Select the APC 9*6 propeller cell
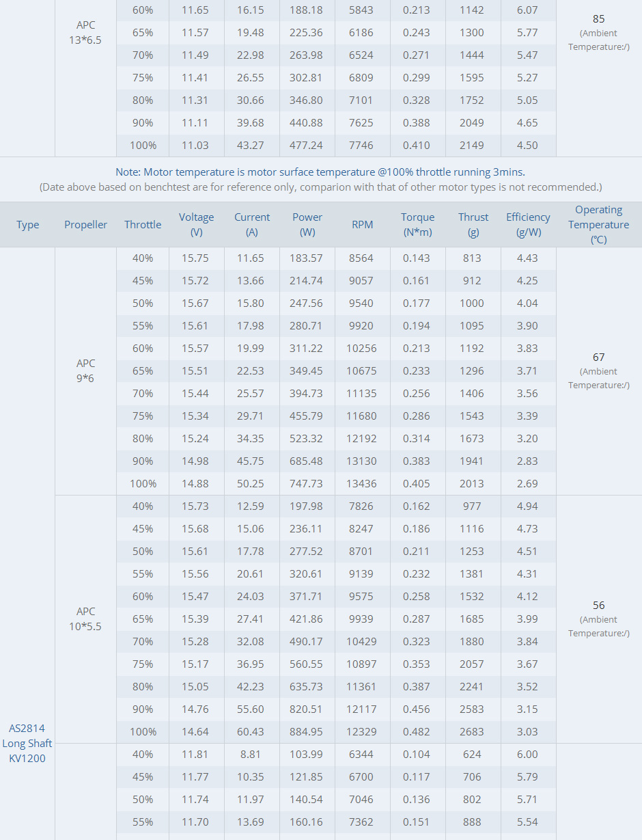The image size is (642, 840). (86, 370)
